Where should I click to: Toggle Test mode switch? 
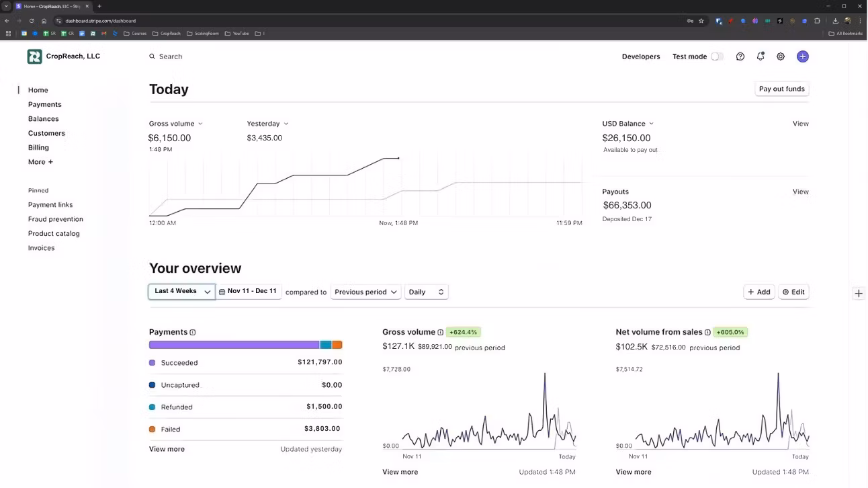(717, 56)
